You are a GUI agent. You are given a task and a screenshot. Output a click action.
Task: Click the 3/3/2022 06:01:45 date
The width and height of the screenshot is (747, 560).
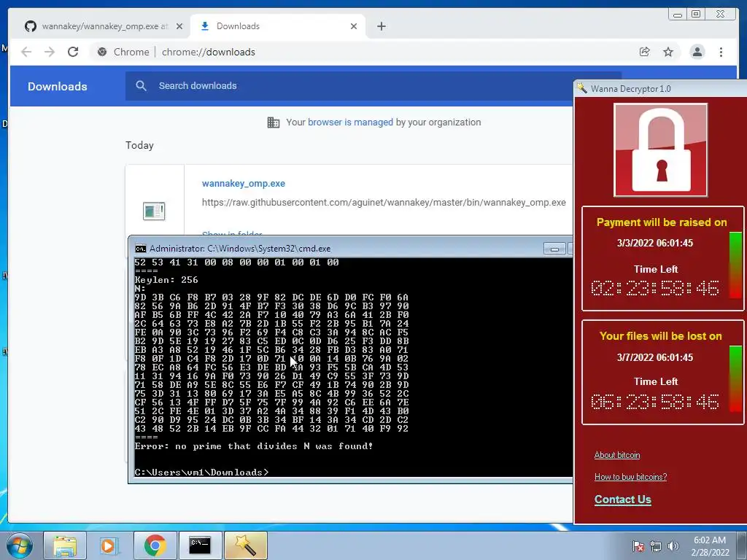[x=655, y=243]
